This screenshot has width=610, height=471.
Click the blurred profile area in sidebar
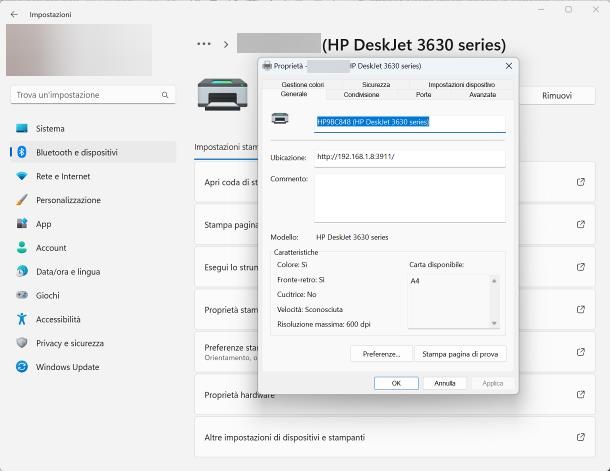click(x=79, y=50)
